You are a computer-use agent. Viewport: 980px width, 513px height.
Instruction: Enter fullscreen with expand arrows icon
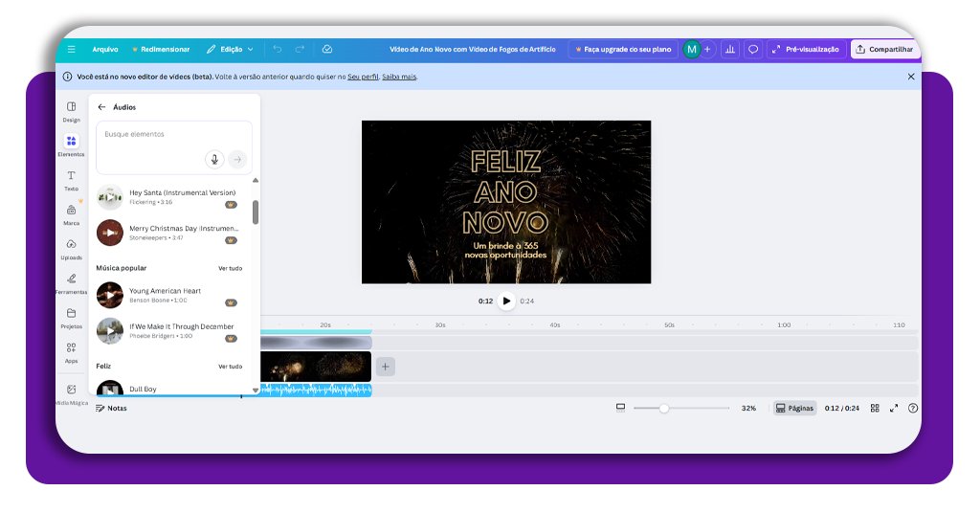point(894,408)
